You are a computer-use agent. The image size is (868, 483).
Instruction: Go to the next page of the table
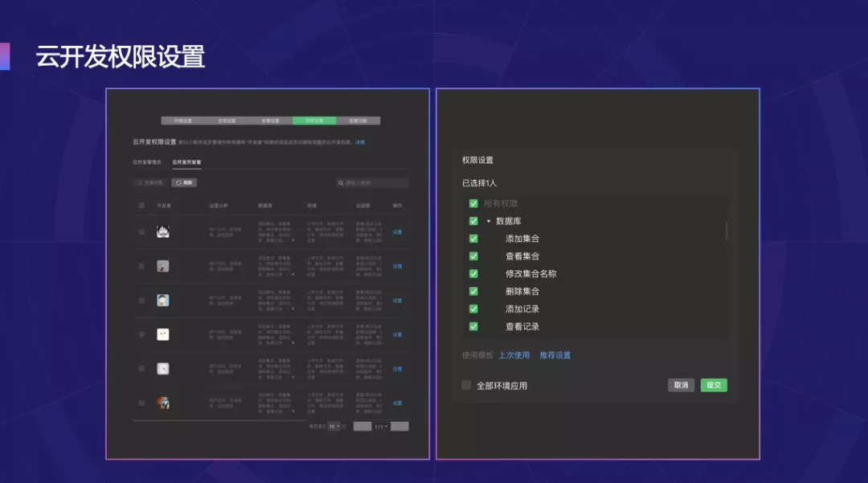(399, 427)
